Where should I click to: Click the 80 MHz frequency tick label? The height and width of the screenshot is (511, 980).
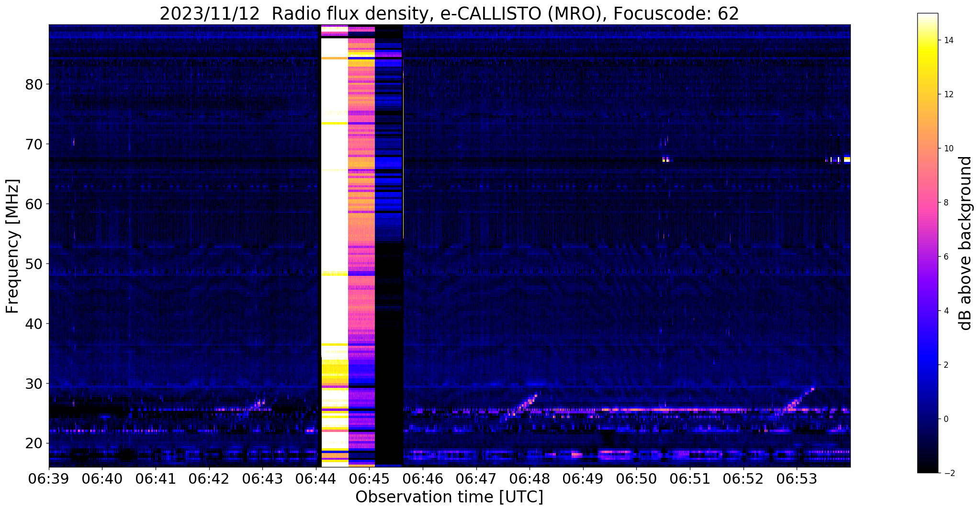click(x=34, y=84)
